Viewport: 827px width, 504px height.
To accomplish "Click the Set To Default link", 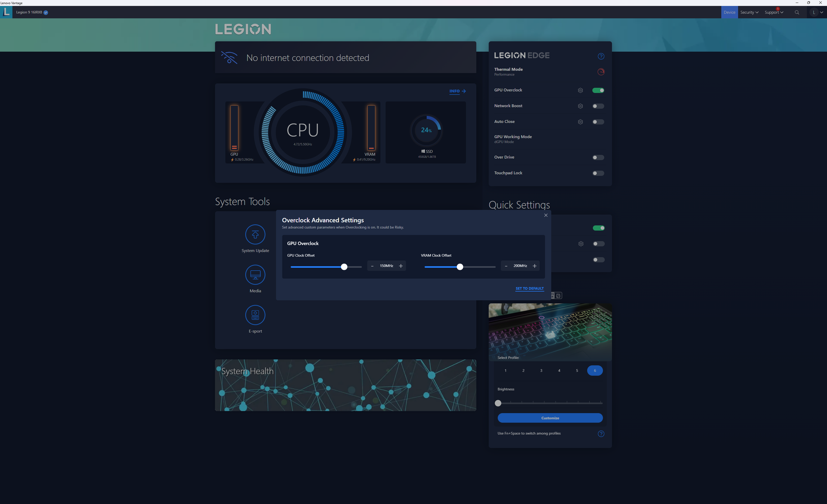I will (x=529, y=288).
